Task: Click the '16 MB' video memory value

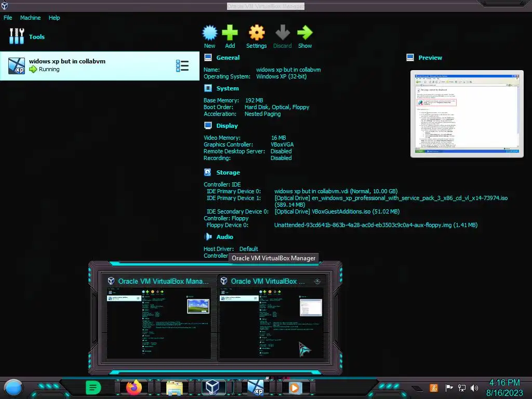Action: click(278, 138)
